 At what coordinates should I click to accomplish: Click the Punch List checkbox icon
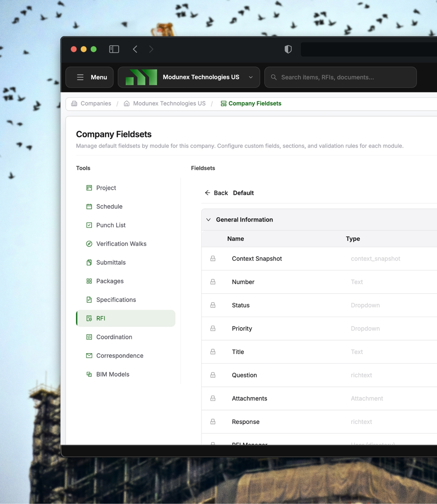pos(89,225)
